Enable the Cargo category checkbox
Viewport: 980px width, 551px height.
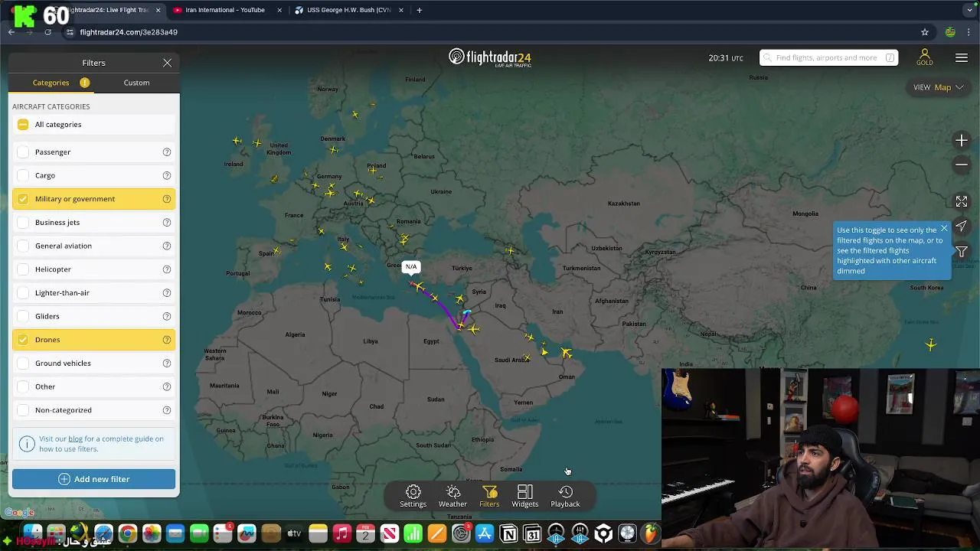coord(23,175)
